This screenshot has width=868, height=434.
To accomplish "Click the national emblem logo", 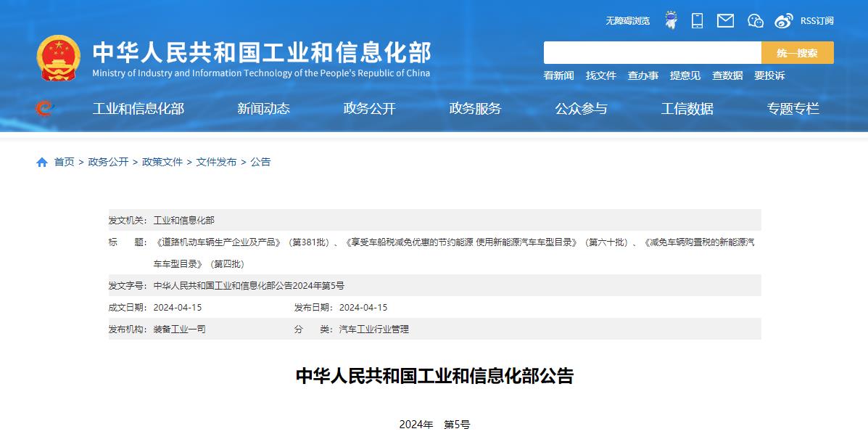I will point(59,57).
